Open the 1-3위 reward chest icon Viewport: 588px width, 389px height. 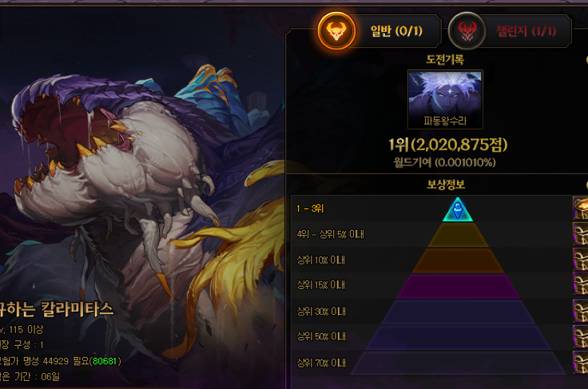click(x=581, y=208)
